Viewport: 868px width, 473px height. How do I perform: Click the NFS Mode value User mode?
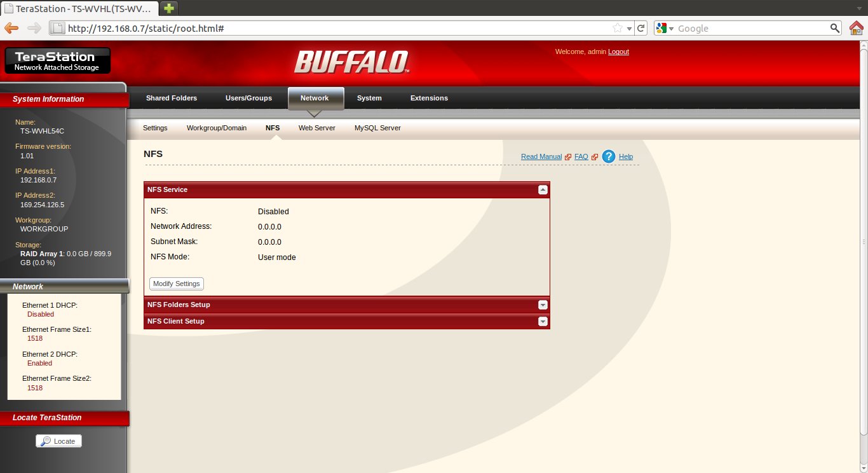click(x=277, y=257)
